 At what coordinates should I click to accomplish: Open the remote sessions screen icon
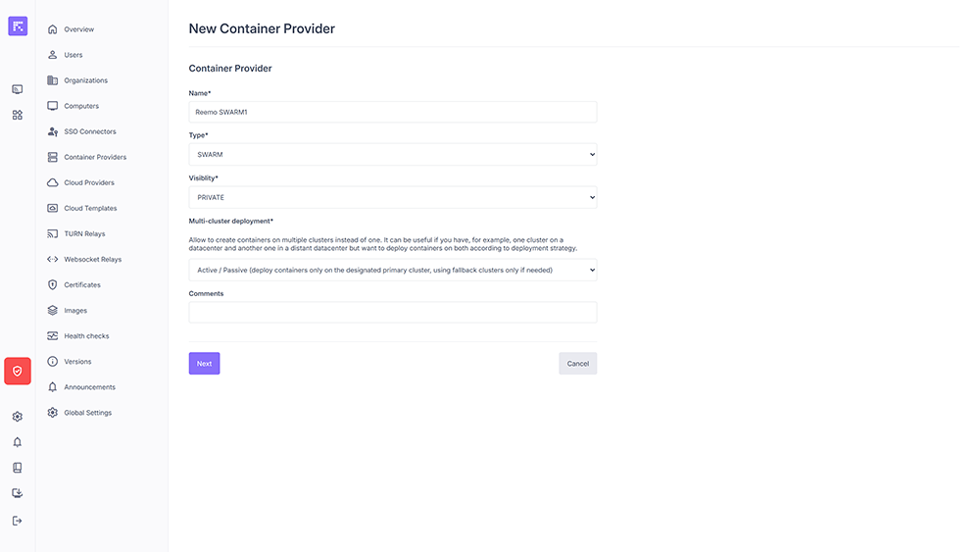(x=18, y=89)
